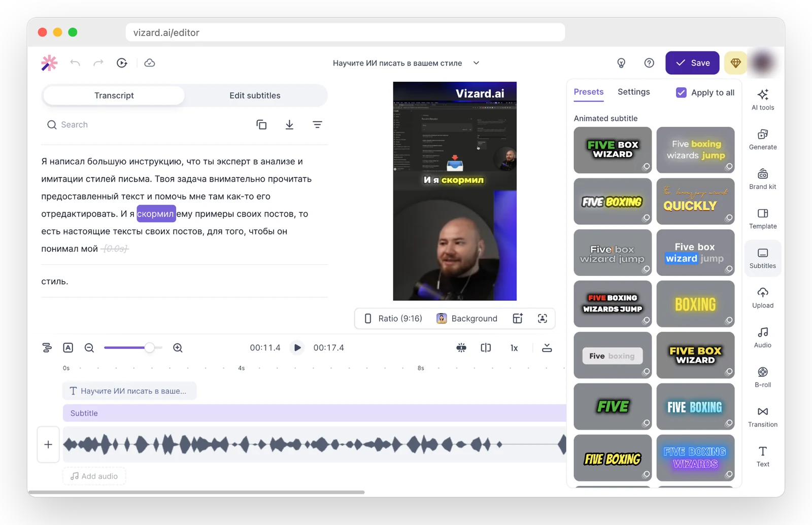Expand the project title dropdown chevron

click(476, 63)
